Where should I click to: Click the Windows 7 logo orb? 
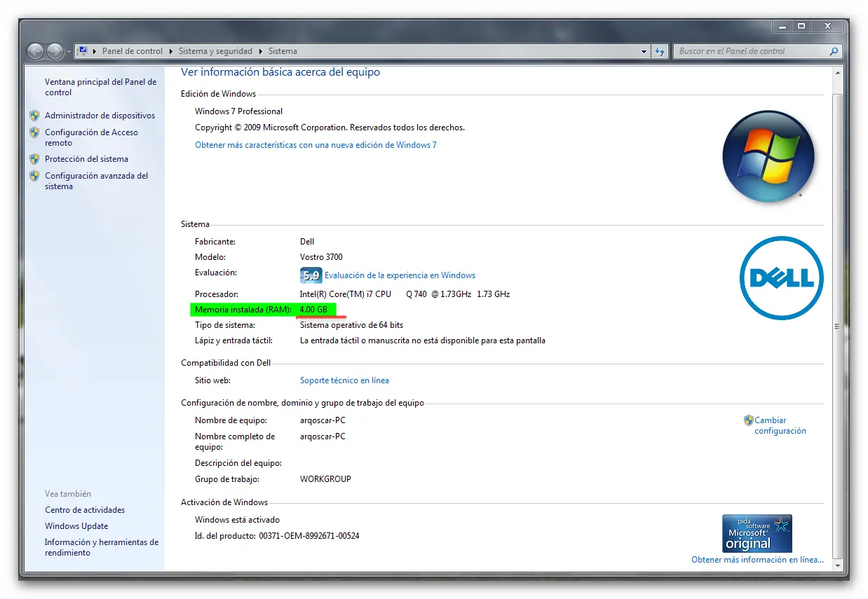[768, 157]
